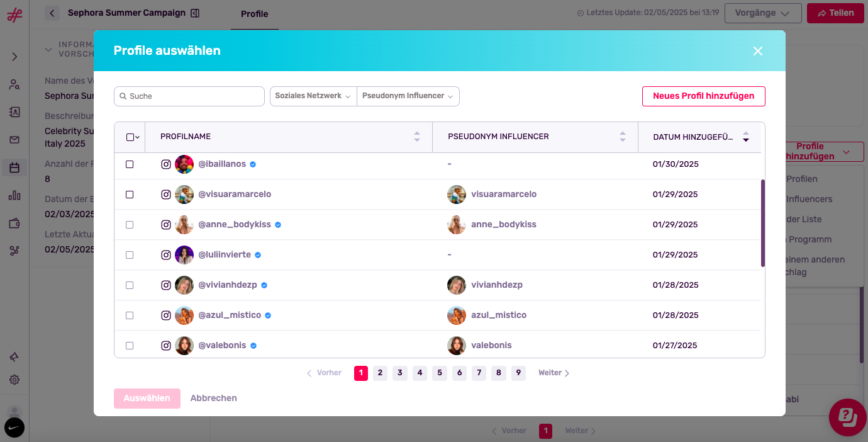
Task: Close the Profile auswählen dialog
Action: [758, 51]
